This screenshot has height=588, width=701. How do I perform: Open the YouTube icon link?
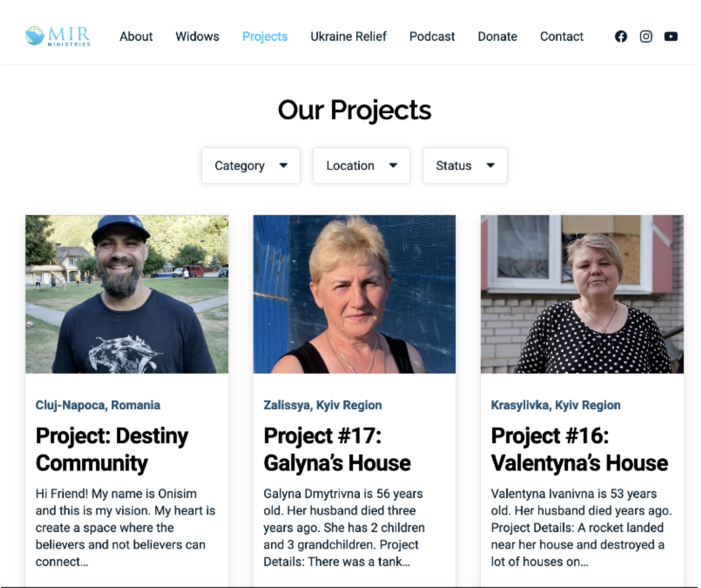point(670,37)
